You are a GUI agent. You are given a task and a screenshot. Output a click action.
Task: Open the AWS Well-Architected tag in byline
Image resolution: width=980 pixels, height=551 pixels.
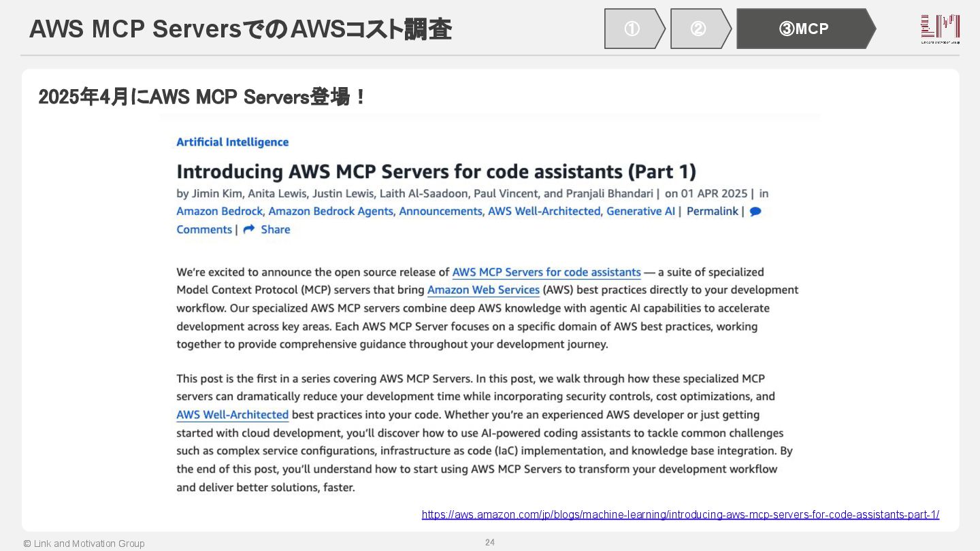(x=544, y=212)
